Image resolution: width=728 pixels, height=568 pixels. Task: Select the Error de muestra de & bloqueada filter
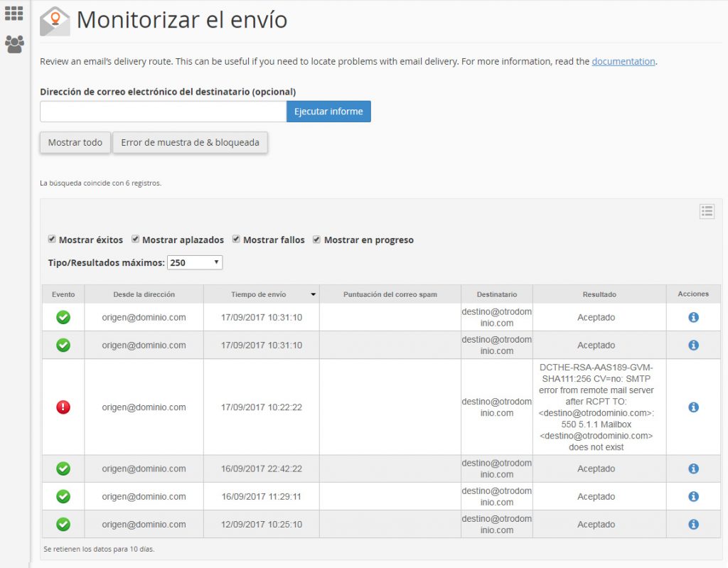click(190, 142)
